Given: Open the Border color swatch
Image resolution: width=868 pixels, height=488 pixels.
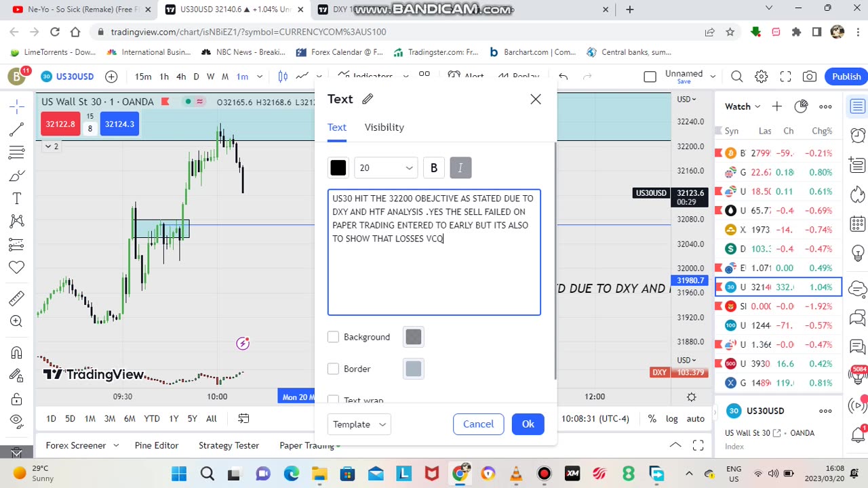Looking at the screenshot, I should (x=414, y=369).
